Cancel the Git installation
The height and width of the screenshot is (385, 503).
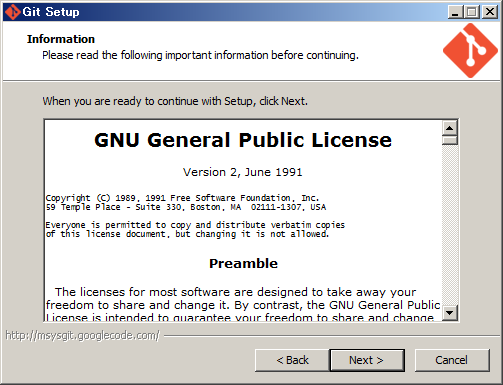[452, 360]
